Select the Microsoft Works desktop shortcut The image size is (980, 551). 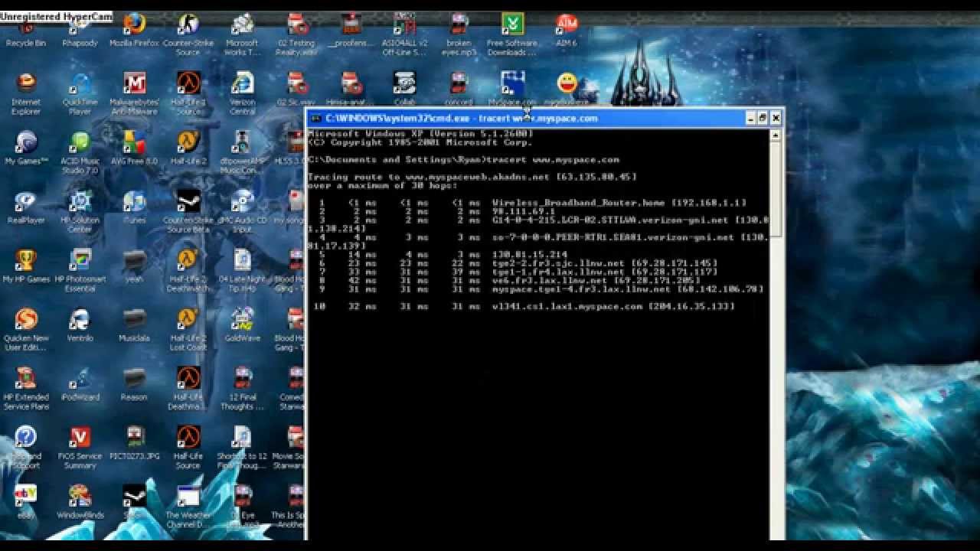(242, 34)
